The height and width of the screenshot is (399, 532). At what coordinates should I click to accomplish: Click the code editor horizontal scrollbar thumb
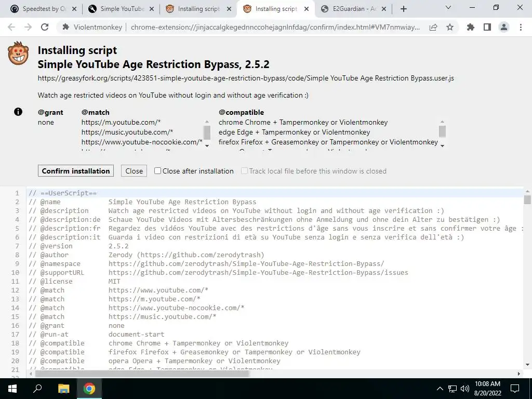(142, 374)
